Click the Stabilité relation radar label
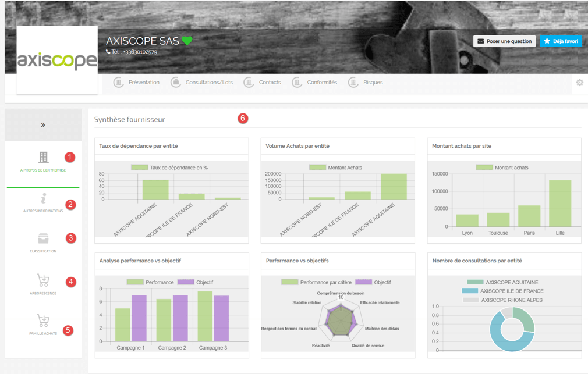This screenshot has height=374, width=588. [307, 302]
